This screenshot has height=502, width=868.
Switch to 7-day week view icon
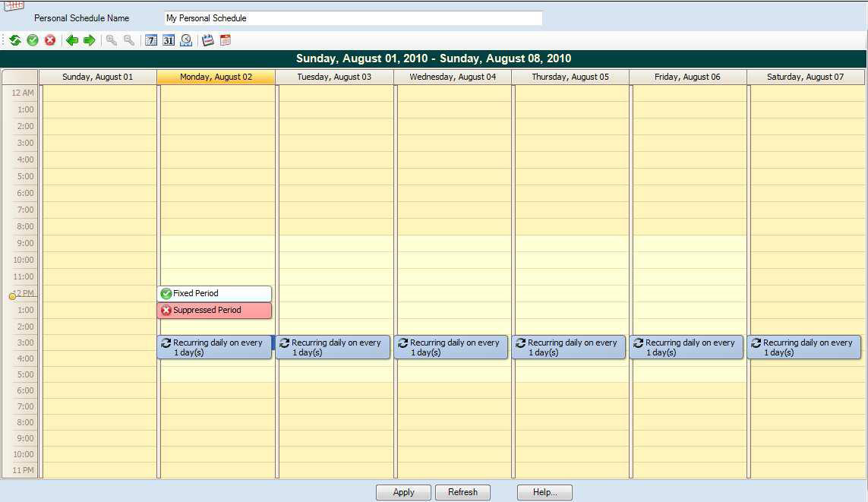pos(151,40)
